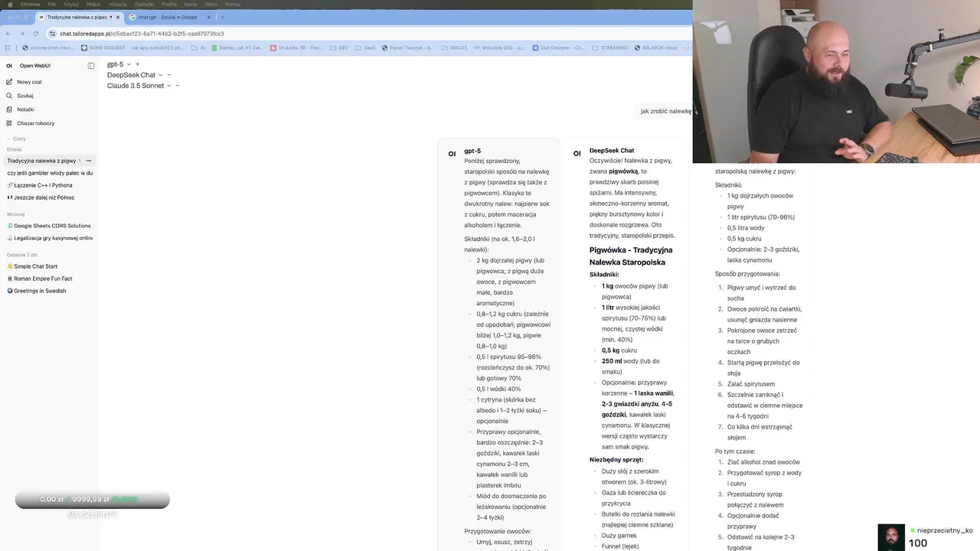The width and height of the screenshot is (980, 551).
Task: Open the Widok menu
Action: (x=93, y=4)
